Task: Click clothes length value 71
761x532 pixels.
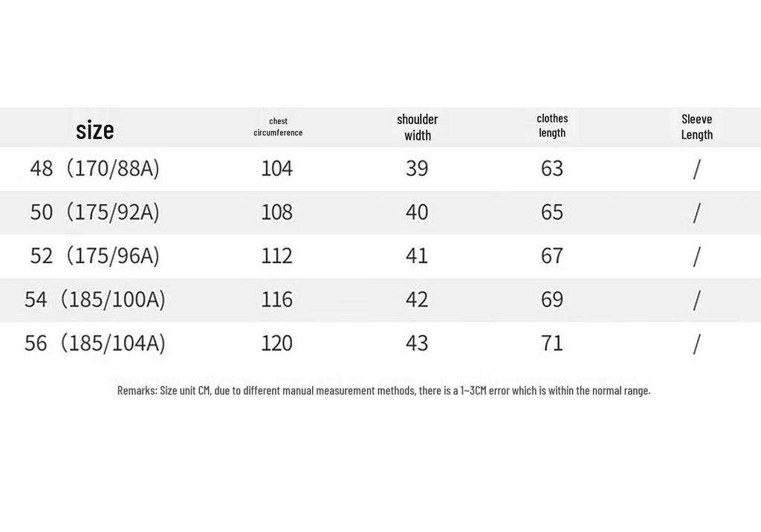Action: tap(552, 344)
